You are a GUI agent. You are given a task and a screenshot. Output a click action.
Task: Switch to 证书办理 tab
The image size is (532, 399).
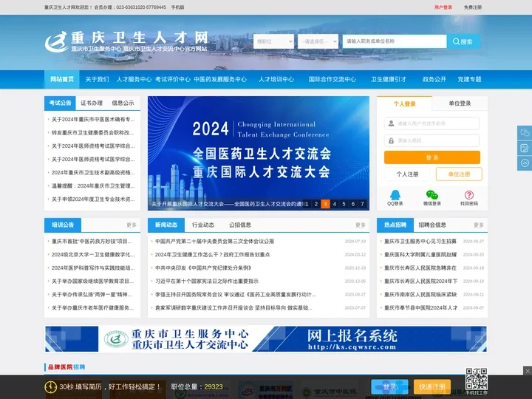[92, 103]
